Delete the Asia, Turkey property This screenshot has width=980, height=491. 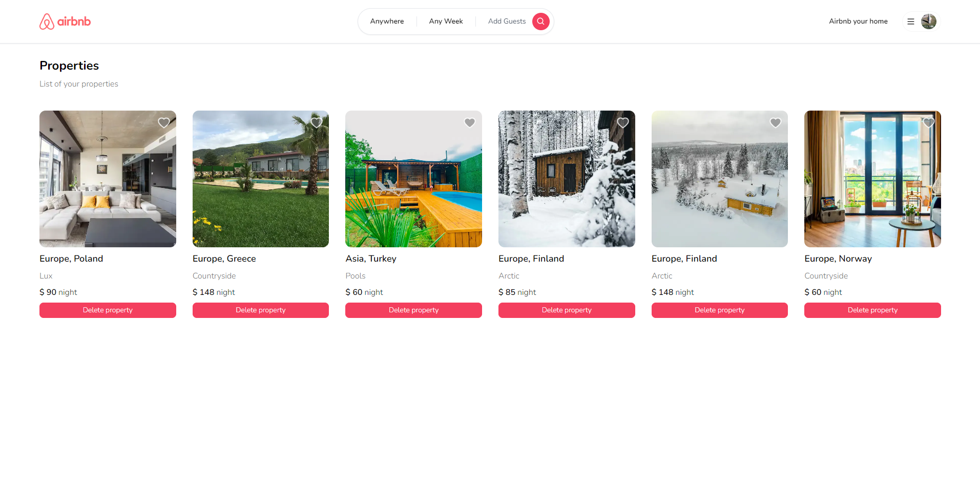click(413, 310)
